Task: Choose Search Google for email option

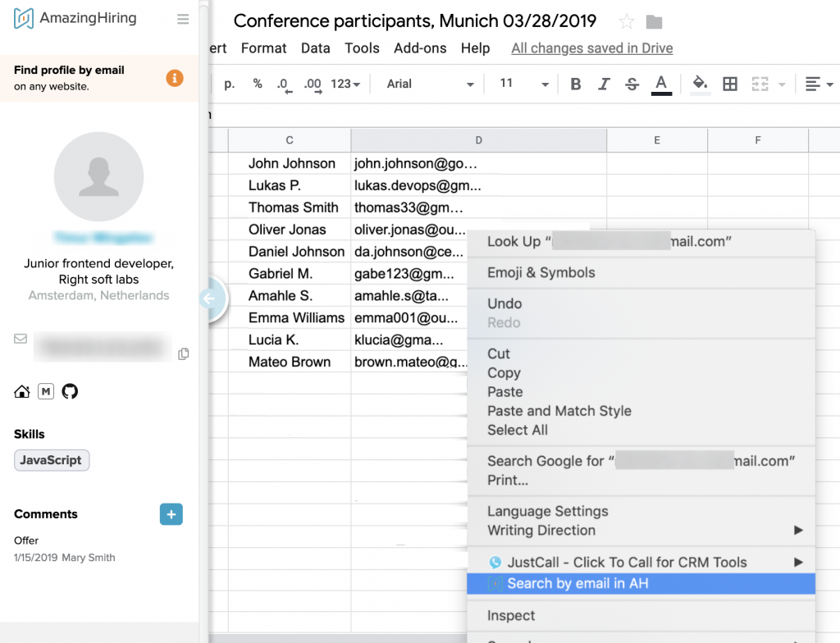Action: point(641,461)
